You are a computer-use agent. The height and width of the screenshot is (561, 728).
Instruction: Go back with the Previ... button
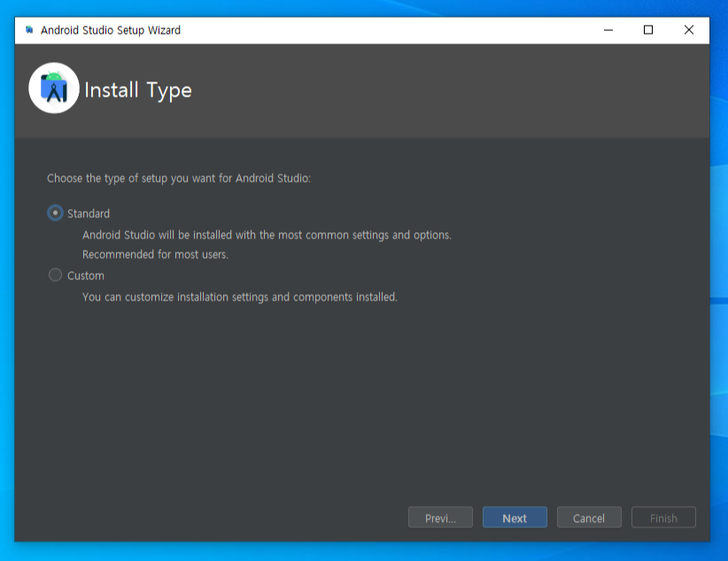pyautogui.click(x=440, y=518)
